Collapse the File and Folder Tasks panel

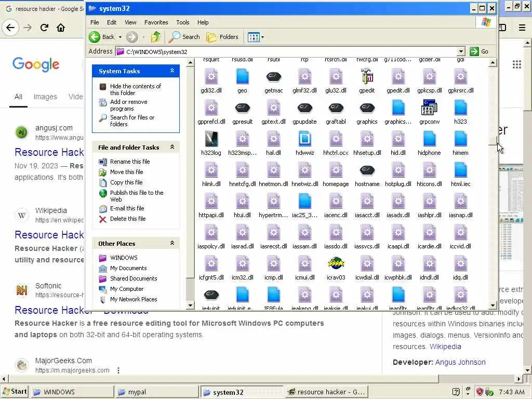click(x=172, y=147)
